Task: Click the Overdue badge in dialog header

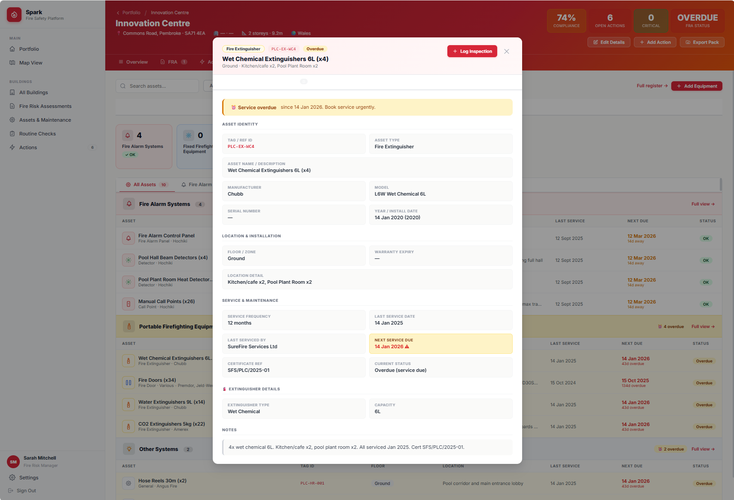Action: (315, 49)
